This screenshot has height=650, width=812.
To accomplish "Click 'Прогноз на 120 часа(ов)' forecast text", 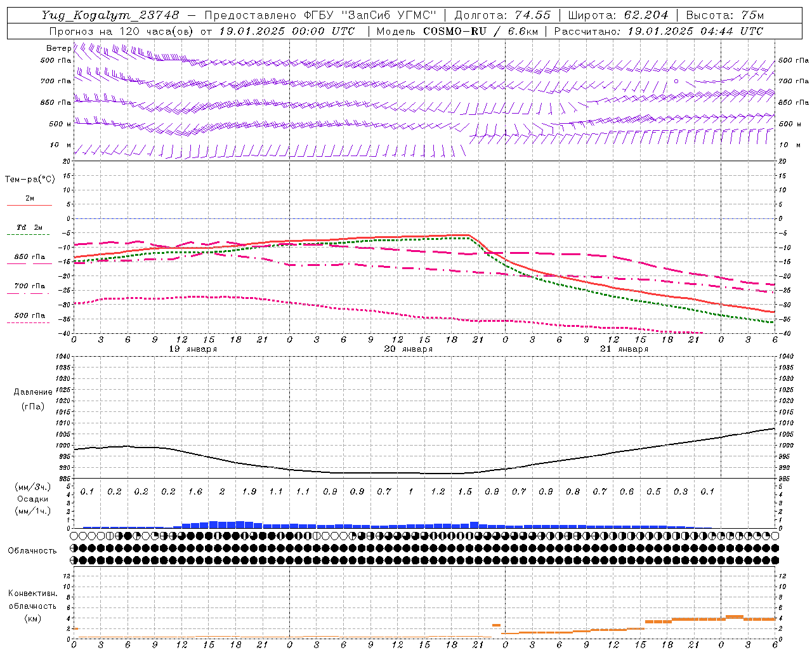I will pos(121,31).
